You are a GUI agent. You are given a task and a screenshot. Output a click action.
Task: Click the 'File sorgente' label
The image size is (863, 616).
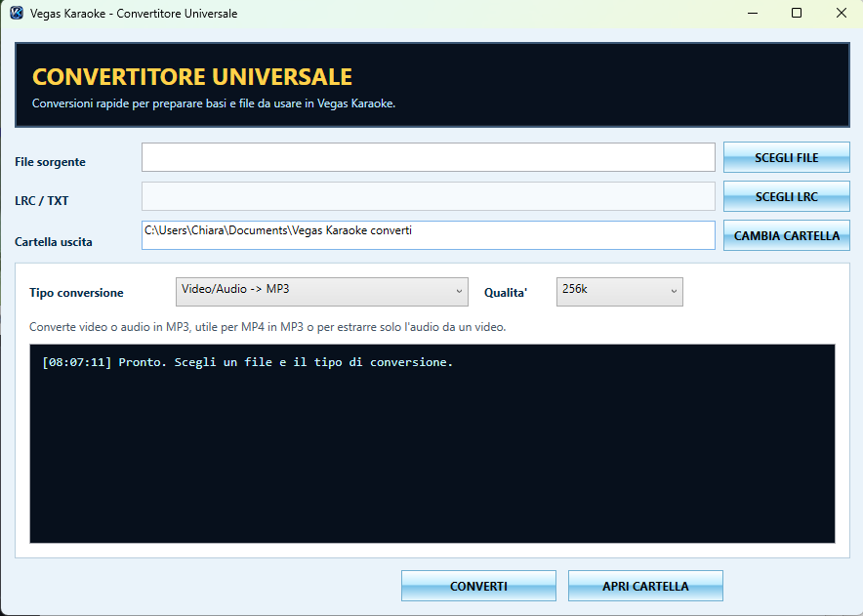[50, 162]
